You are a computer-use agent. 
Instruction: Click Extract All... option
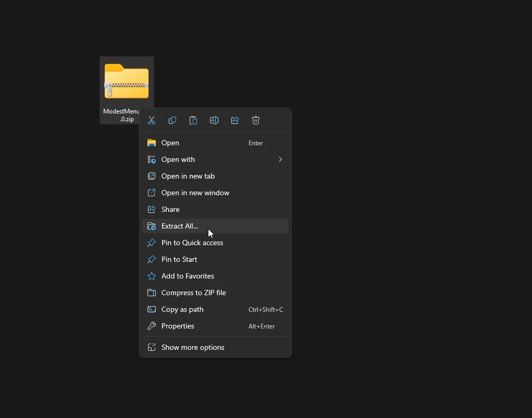tap(215, 226)
